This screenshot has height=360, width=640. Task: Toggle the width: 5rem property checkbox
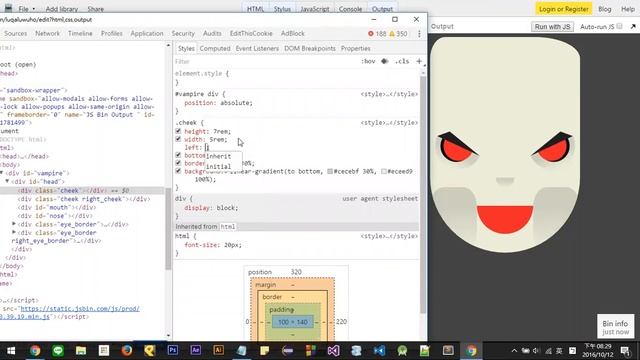click(178, 139)
